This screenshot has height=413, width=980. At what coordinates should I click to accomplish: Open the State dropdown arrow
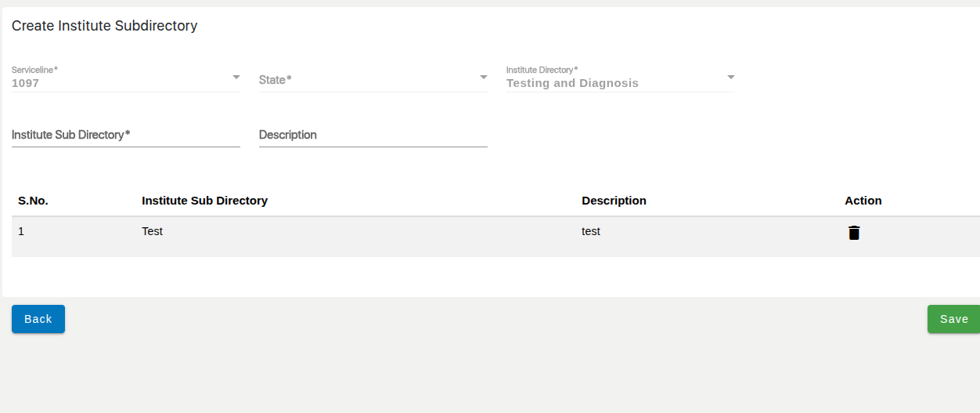click(x=483, y=78)
